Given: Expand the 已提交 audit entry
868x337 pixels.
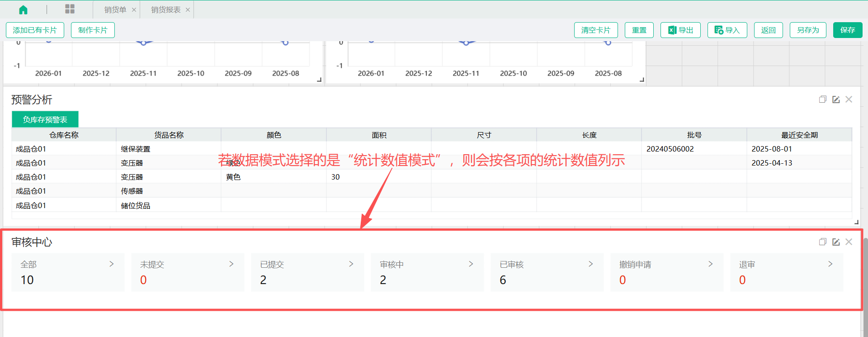Looking at the screenshot, I should tap(351, 264).
